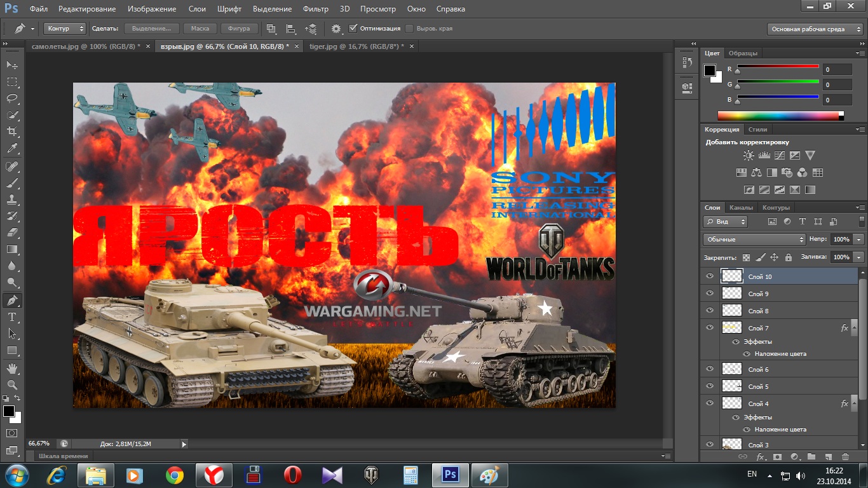Image resolution: width=868 pixels, height=488 pixels.
Task: Open the status bar info arrow
Action: 184,444
